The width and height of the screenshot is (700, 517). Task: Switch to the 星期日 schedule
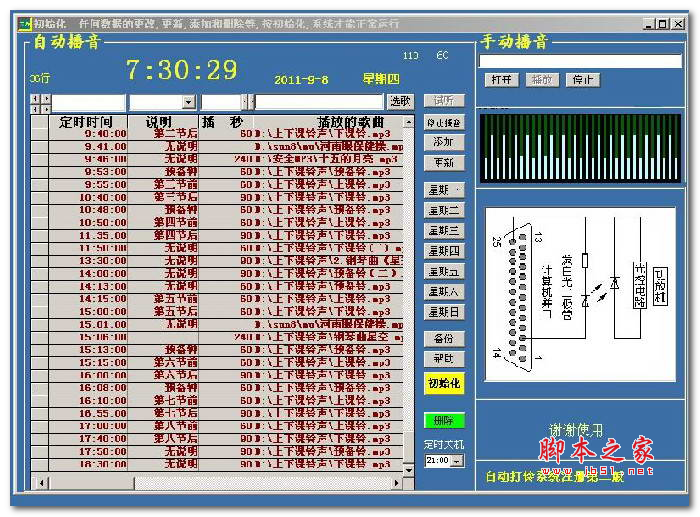[x=444, y=312]
